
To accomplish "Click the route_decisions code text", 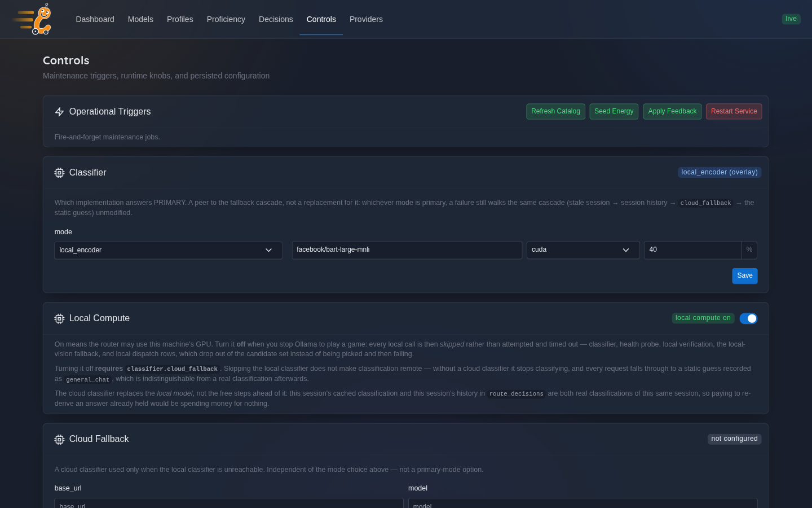I will click(x=516, y=394).
